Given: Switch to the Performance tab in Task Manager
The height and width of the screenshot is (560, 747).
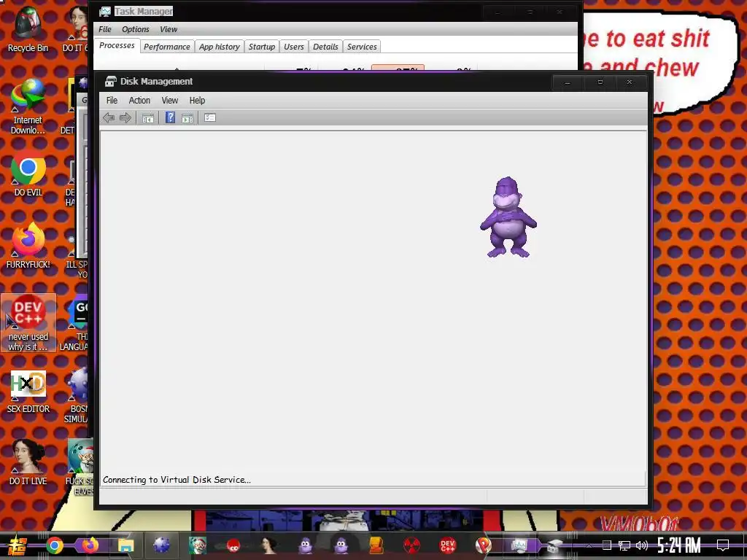Looking at the screenshot, I should pos(167,47).
